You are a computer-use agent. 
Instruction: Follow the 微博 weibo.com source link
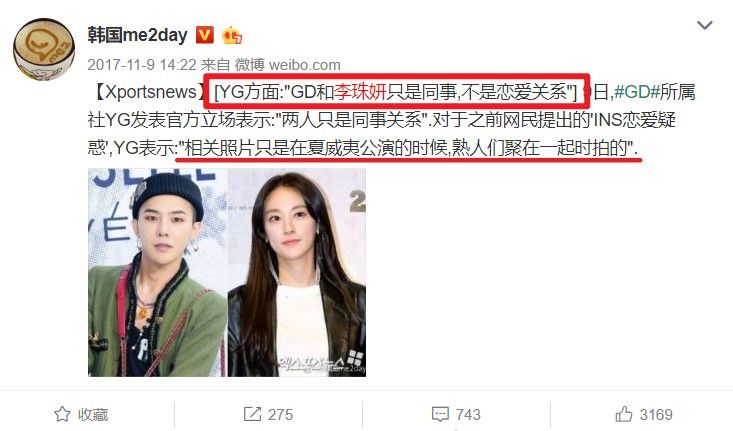[287, 65]
